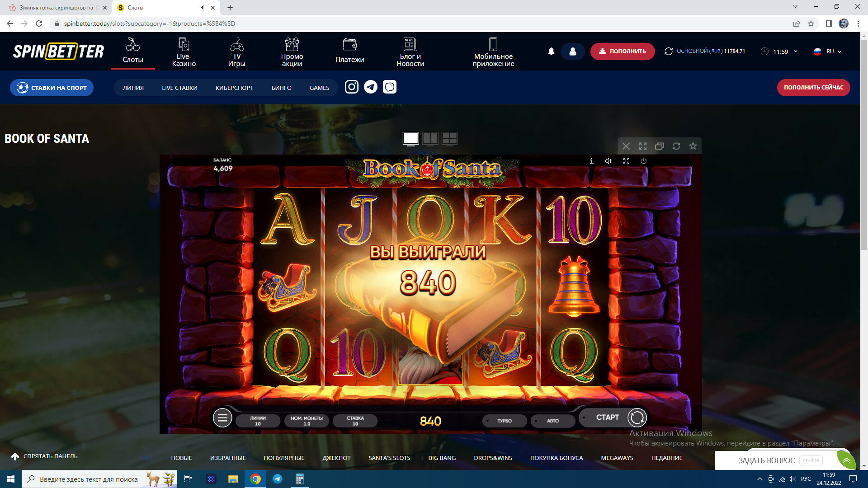The height and width of the screenshot is (488, 868).
Task: Open the Live-Казино menu item
Action: (x=184, y=52)
